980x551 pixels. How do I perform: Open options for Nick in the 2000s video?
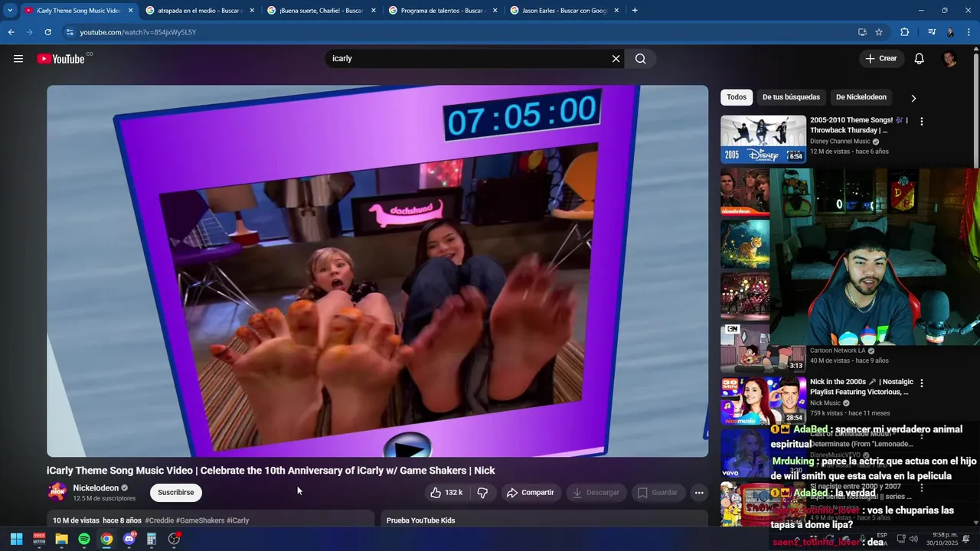(922, 383)
